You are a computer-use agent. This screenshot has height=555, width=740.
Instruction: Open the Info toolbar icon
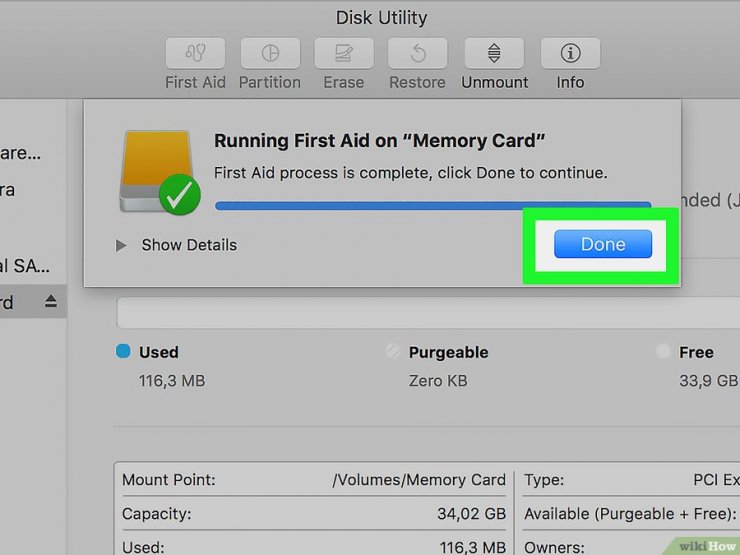[571, 53]
